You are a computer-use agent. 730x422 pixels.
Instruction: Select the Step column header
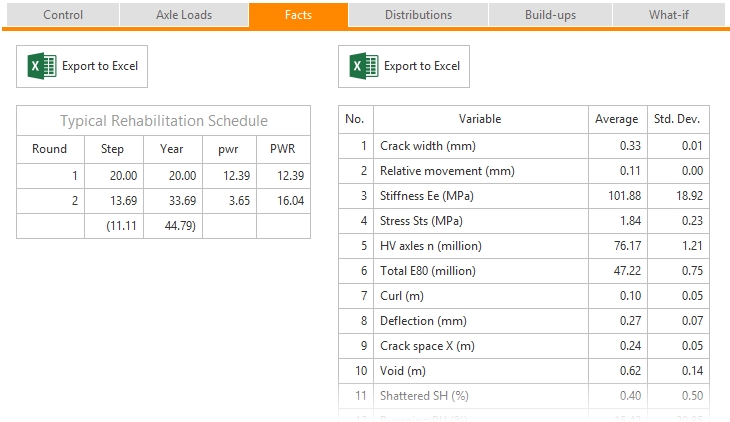click(112, 149)
